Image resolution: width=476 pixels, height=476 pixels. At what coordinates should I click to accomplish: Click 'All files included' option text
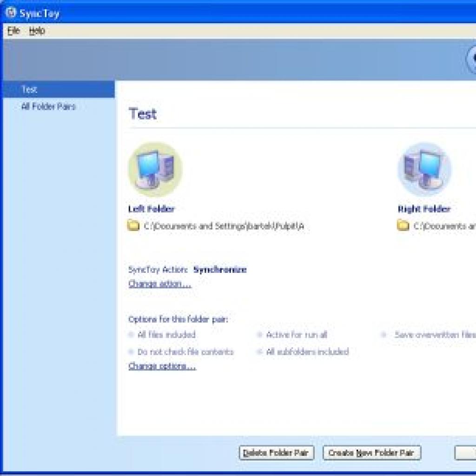166,335
